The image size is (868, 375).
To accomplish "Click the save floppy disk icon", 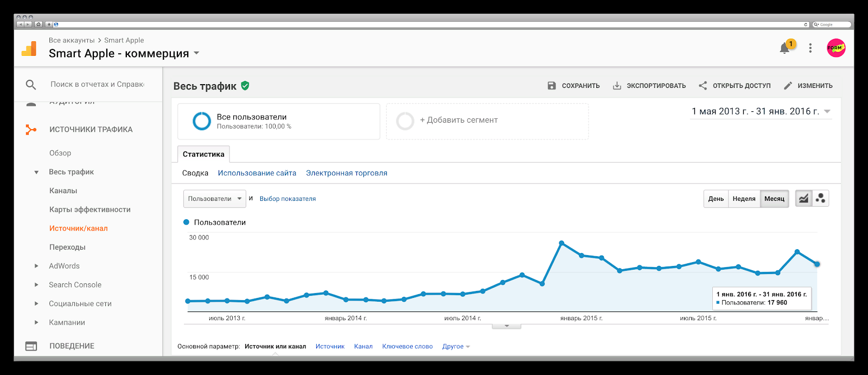I will tap(552, 86).
